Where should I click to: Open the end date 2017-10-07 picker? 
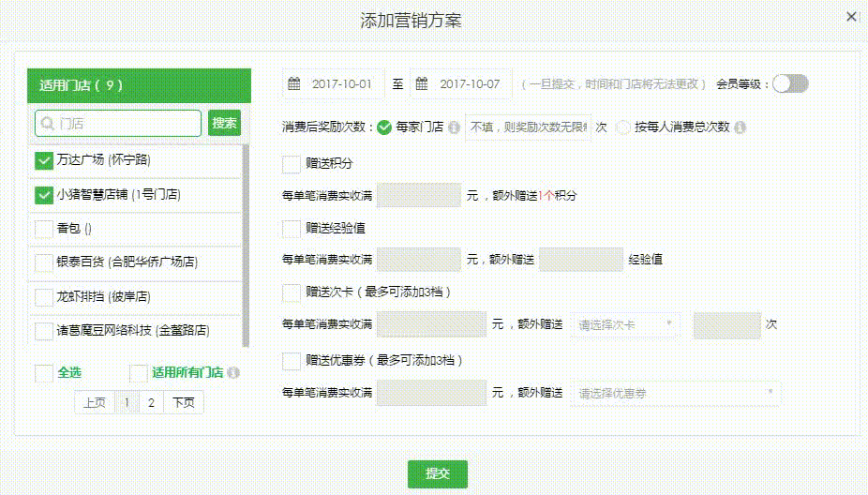click(470, 84)
